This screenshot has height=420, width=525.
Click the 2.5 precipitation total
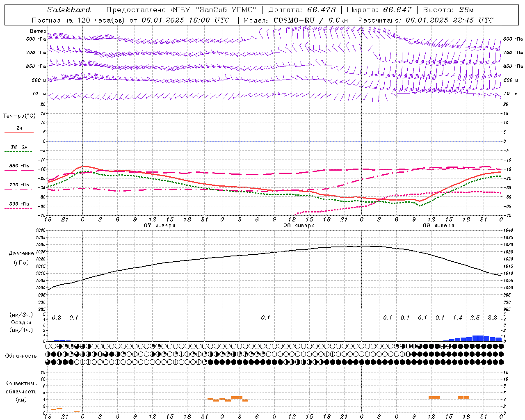point(475,318)
